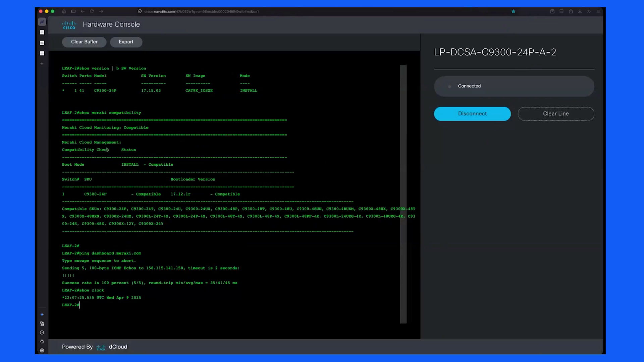The width and height of the screenshot is (644, 362).
Task: Select the first pinned sidebar tab
Action: click(42, 22)
